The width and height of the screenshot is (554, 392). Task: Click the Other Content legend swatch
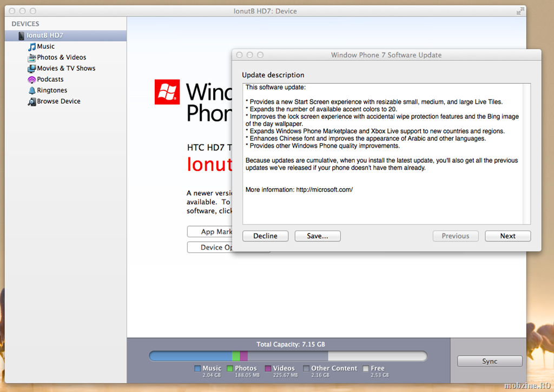[x=306, y=369]
